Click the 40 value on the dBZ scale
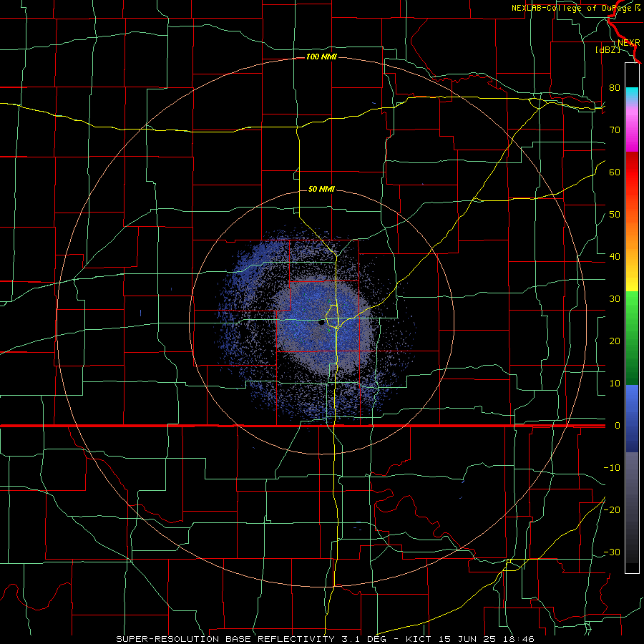Image resolution: width=644 pixels, height=644 pixels. (x=615, y=257)
